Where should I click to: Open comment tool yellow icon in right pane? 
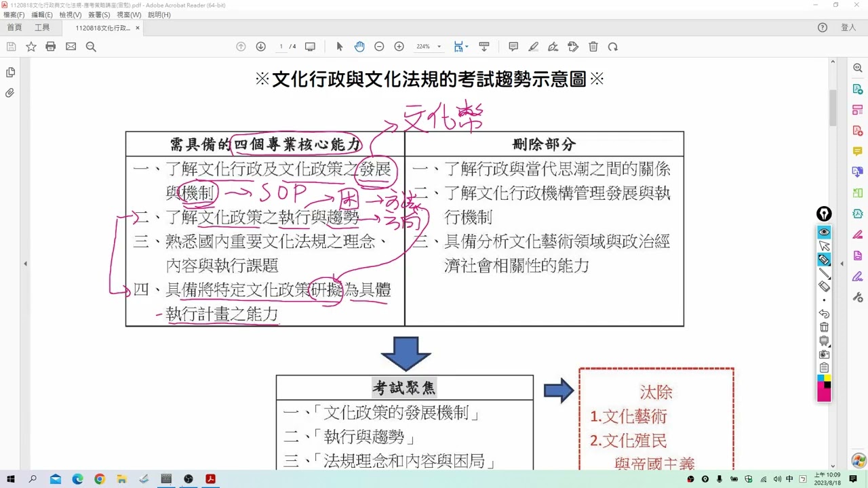(857, 151)
